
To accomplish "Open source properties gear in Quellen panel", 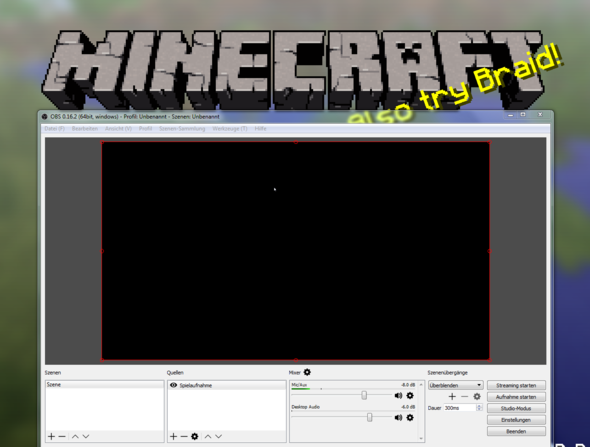I will (195, 436).
